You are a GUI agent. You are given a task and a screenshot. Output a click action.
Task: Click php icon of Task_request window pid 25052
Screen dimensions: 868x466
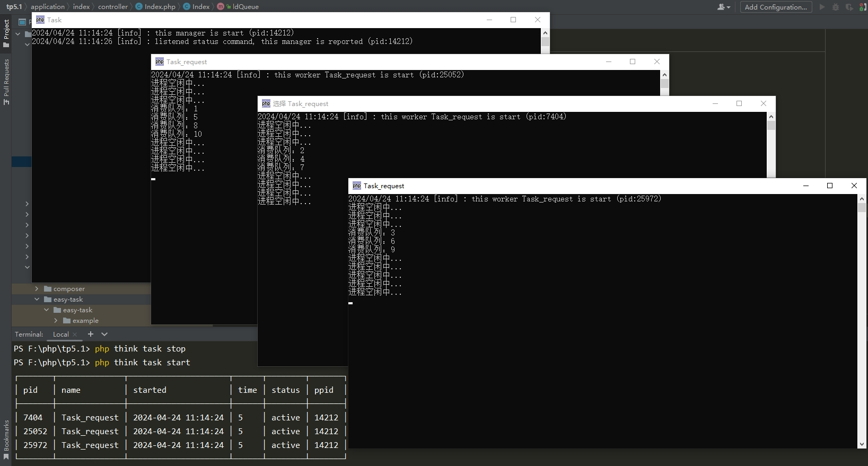click(160, 61)
